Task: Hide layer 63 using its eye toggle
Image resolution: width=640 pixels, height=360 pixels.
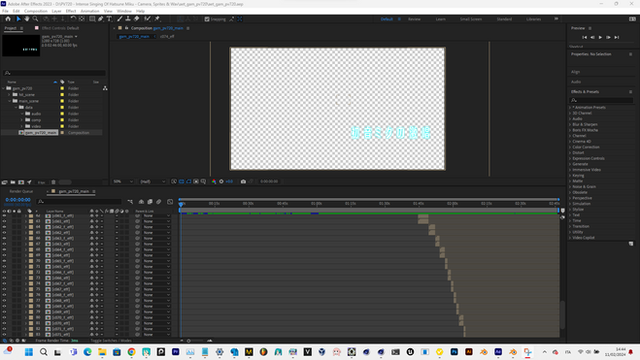Action: (x=4, y=221)
